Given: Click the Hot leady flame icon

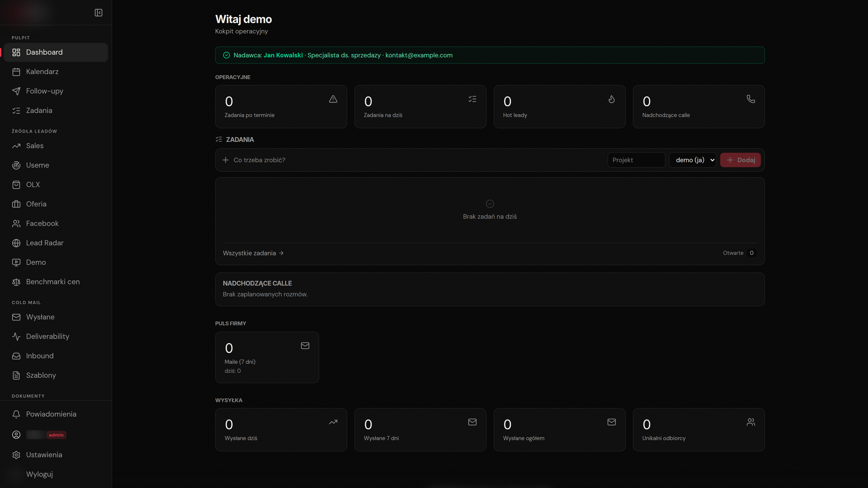Looking at the screenshot, I should tap(612, 99).
